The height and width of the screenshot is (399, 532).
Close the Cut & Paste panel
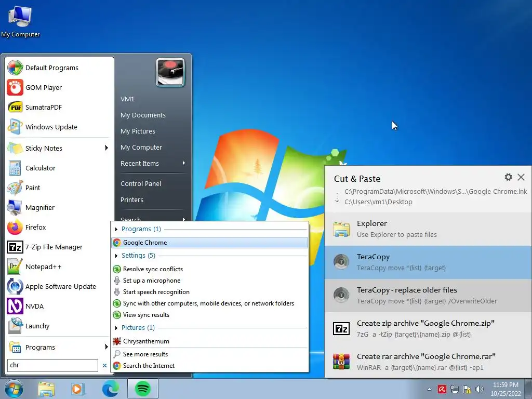[x=521, y=177]
